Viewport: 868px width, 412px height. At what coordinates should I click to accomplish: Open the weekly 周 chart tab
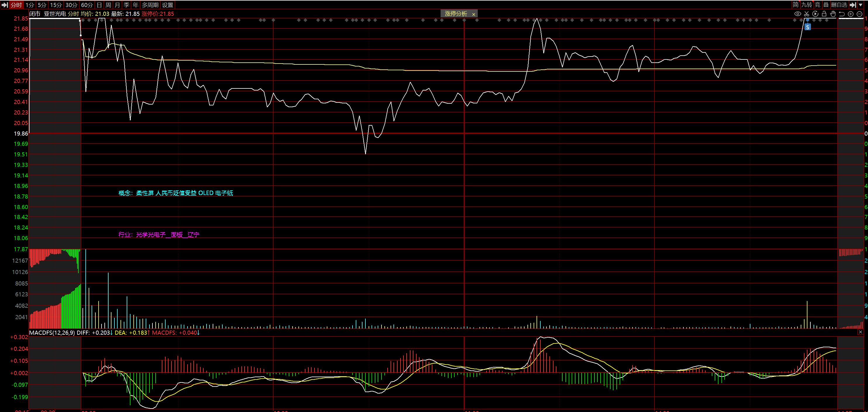(108, 5)
